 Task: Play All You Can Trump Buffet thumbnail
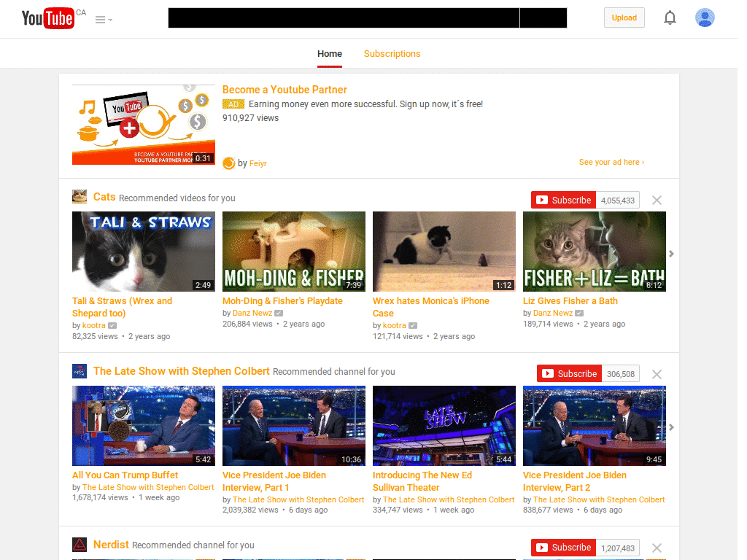[144, 426]
